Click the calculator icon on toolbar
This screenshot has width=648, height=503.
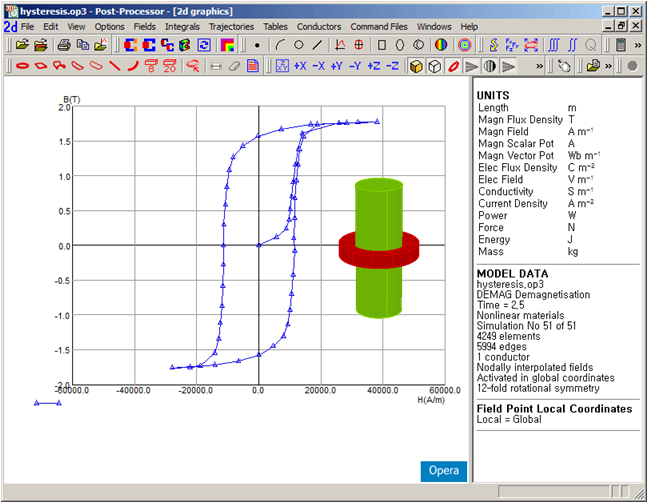coord(621,45)
